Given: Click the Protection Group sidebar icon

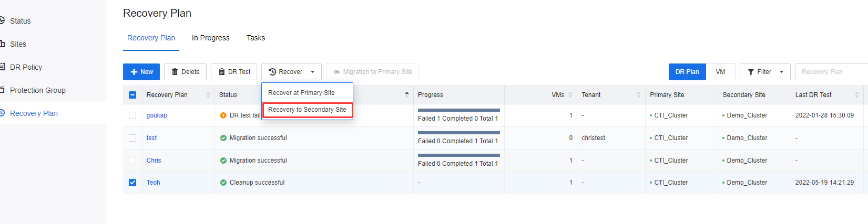Looking at the screenshot, I should 2,90.
